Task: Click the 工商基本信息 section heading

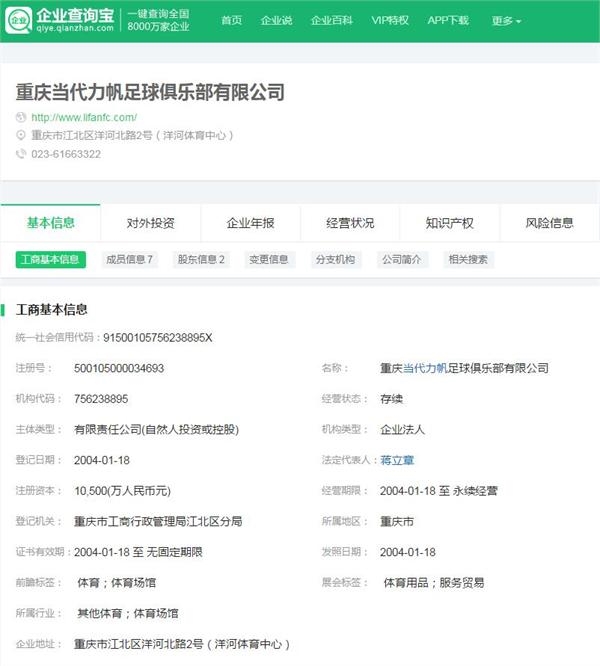Action: (51, 310)
